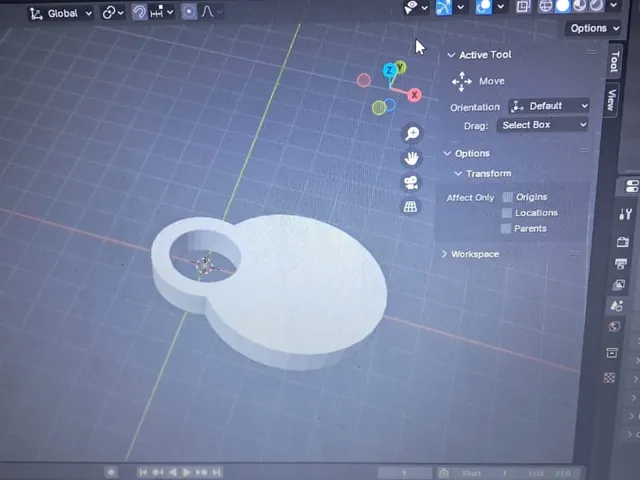Toggle the snap magnet icon

coord(140,13)
